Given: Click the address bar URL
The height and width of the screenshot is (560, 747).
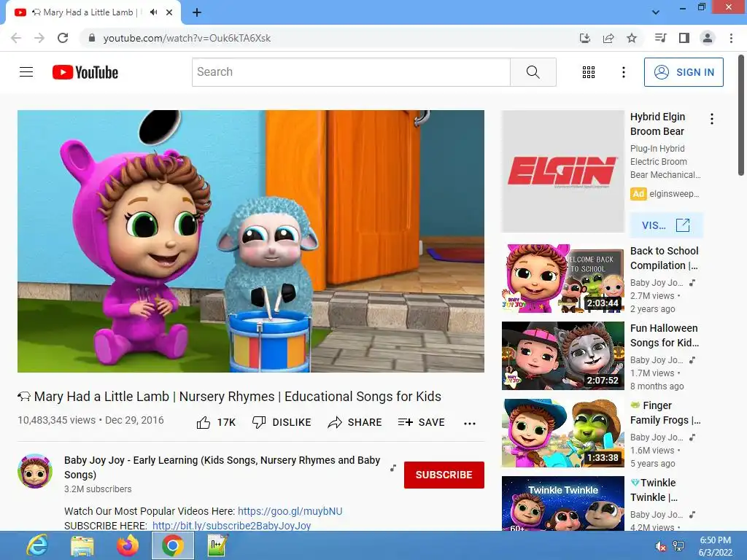Looking at the screenshot, I should coord(187,38).
